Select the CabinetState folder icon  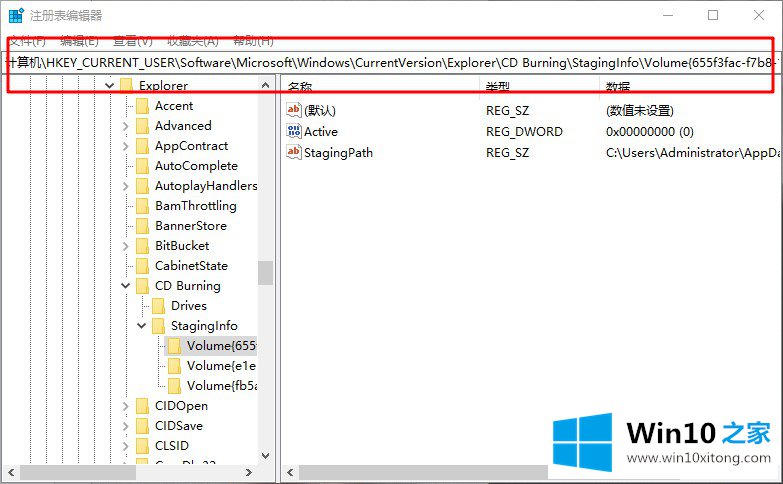[x=143, y=266]
